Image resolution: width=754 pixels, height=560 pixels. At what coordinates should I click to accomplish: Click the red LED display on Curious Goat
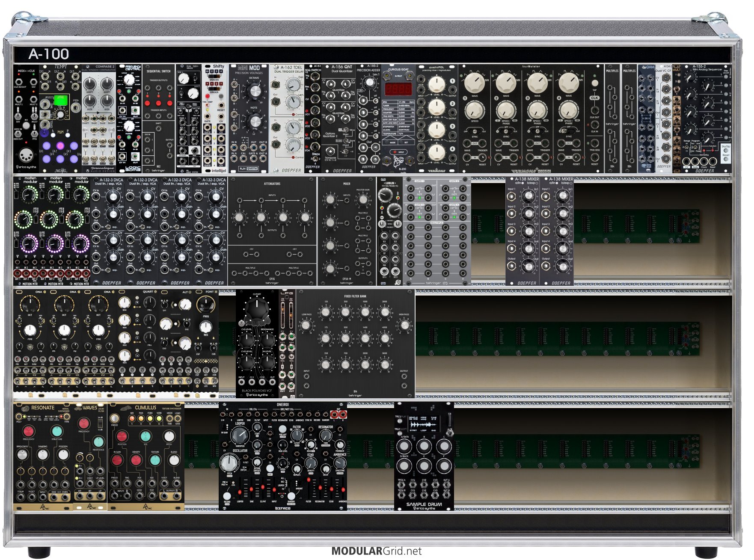coord(398,89)
